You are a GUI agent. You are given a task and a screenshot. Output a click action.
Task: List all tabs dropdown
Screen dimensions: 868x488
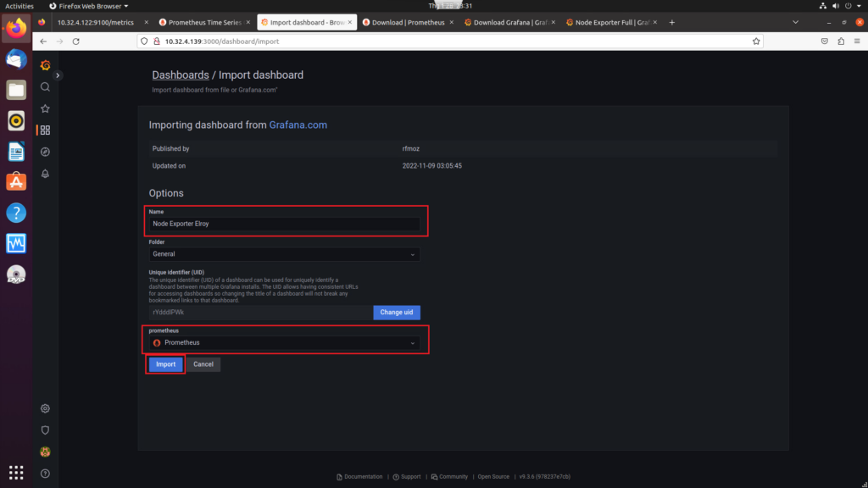tap(795, 23)
